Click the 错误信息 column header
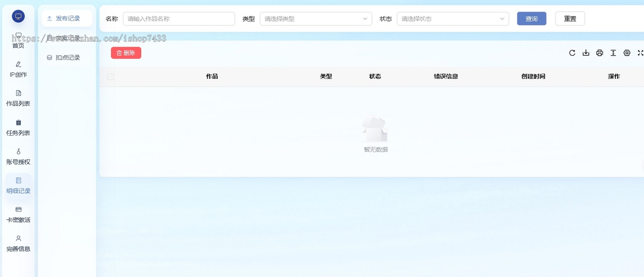The image size is (644, 277). tap(446, 77)
